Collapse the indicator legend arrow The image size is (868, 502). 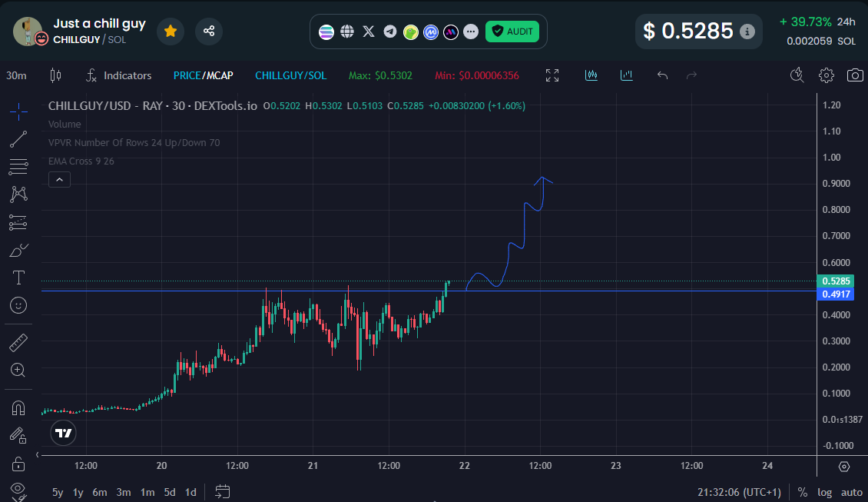59,180
